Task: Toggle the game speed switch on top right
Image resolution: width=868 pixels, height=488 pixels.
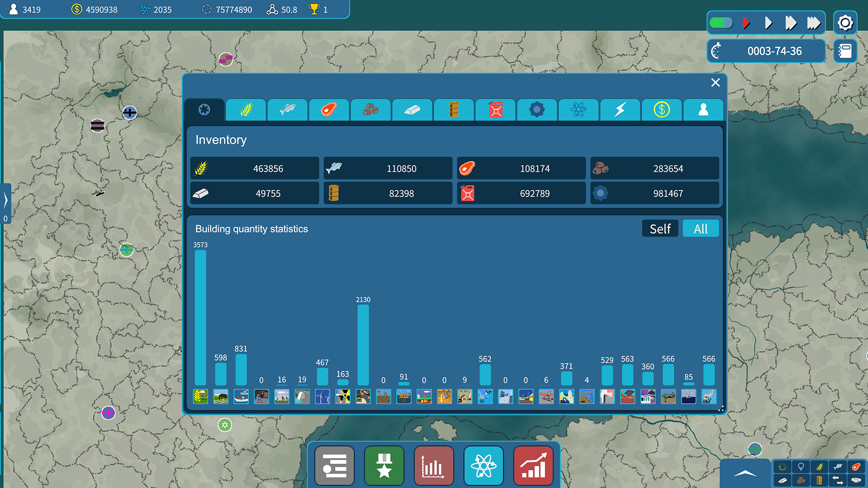Action: pyautogui.click(x=721, y=22)
